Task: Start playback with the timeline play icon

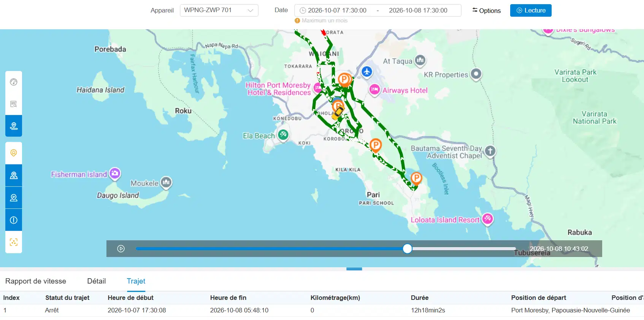Action: (x=121, y=249)
